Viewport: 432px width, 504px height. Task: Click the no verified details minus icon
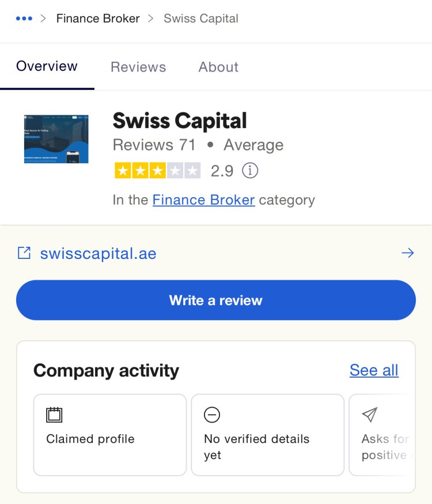click(212, 415)
